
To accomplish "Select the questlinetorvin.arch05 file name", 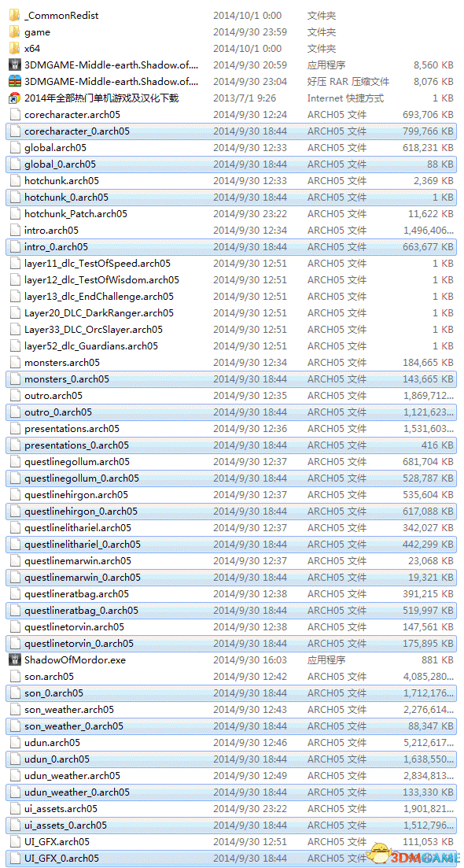I will coord(74,627).
